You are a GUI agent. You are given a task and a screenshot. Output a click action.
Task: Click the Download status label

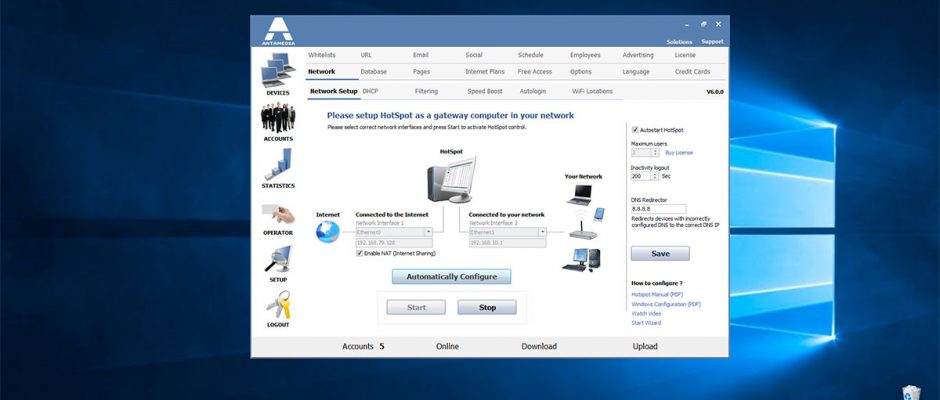(x=539, y=346)
